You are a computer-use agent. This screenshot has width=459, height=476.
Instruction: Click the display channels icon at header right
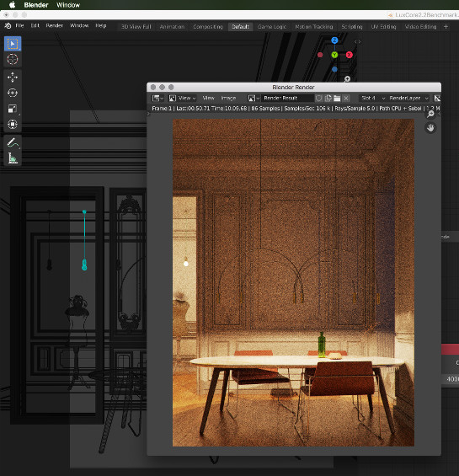coord(437,98)
